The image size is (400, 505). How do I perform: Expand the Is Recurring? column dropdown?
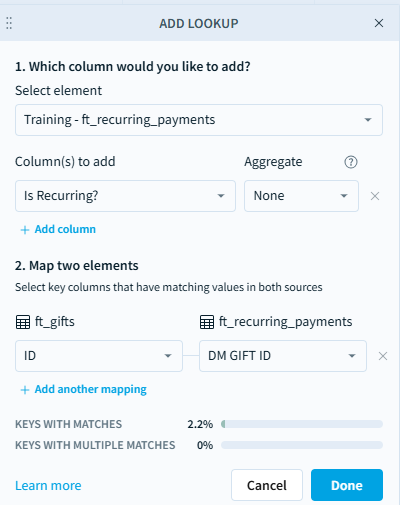[x=125, y=196]
